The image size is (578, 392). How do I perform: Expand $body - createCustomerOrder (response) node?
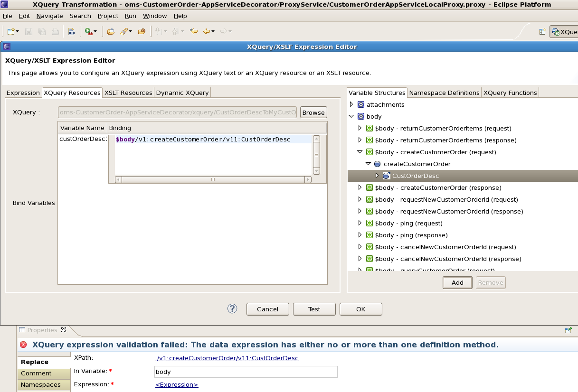360,187
